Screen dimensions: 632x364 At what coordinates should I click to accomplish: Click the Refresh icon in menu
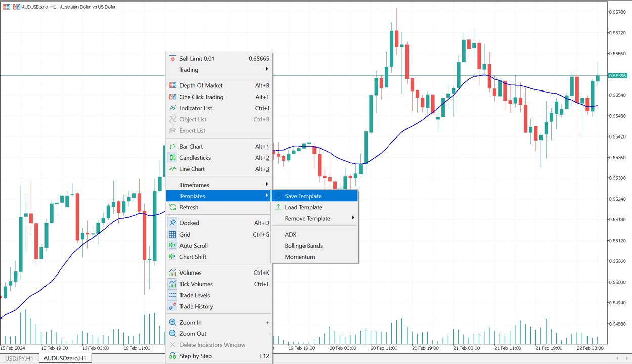pyautogui.click(x=173, y=208)
